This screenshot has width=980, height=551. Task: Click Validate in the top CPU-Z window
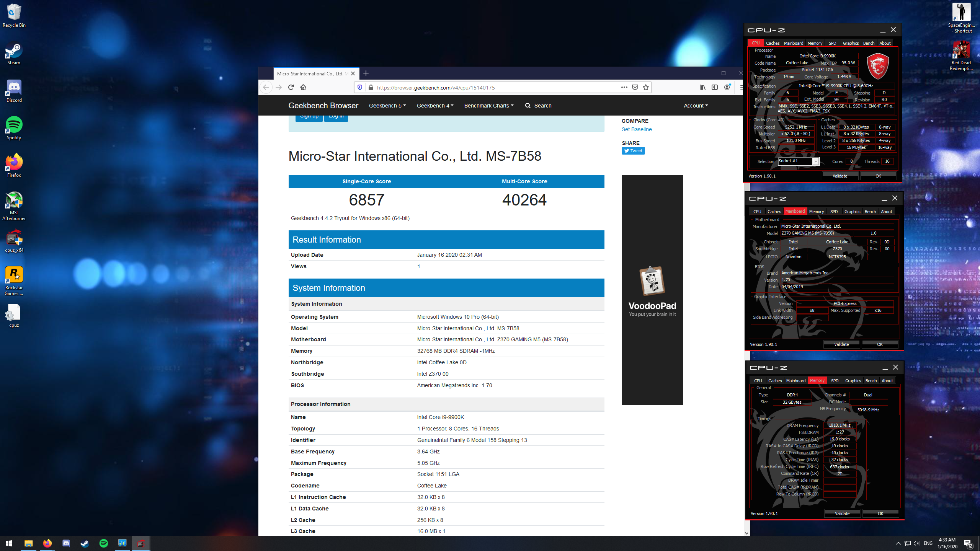click(x=840, y=176)
